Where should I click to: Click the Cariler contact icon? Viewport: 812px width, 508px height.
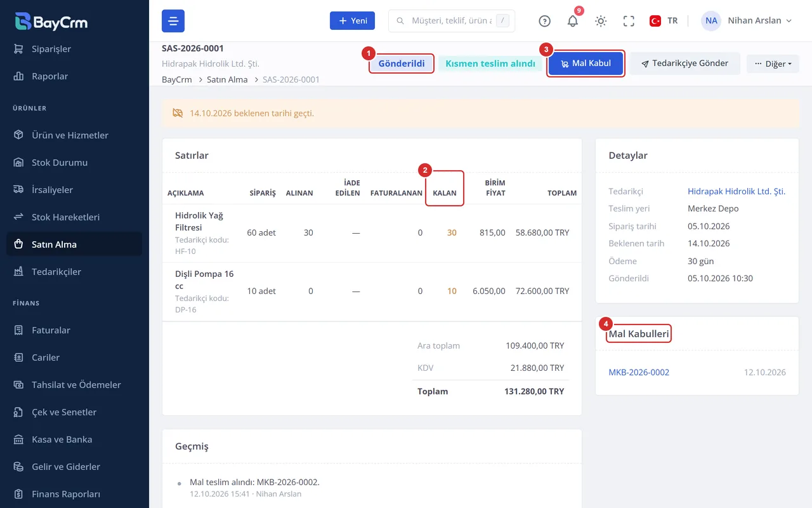click(19, 358)
